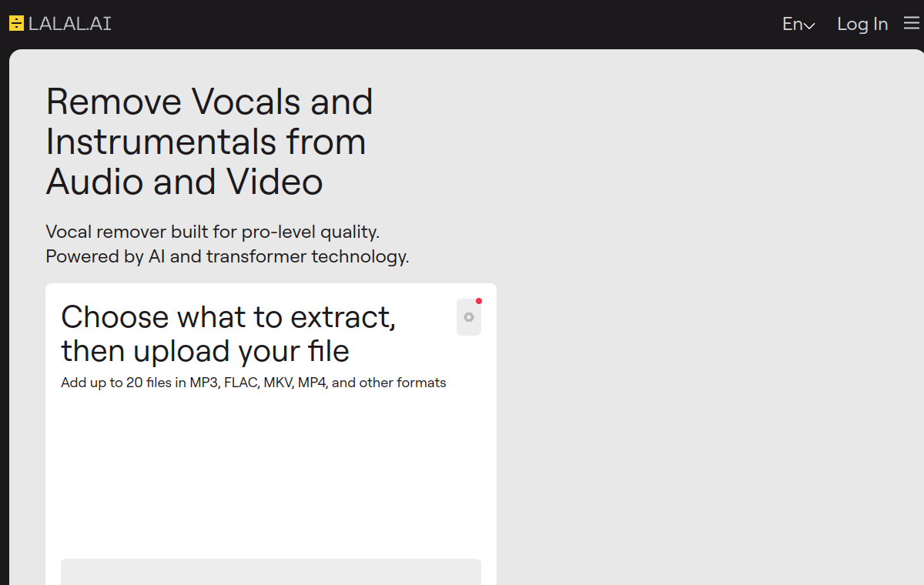Open the hamburger menu
Viewport: 924px width, 585px height.
point(912,24)
